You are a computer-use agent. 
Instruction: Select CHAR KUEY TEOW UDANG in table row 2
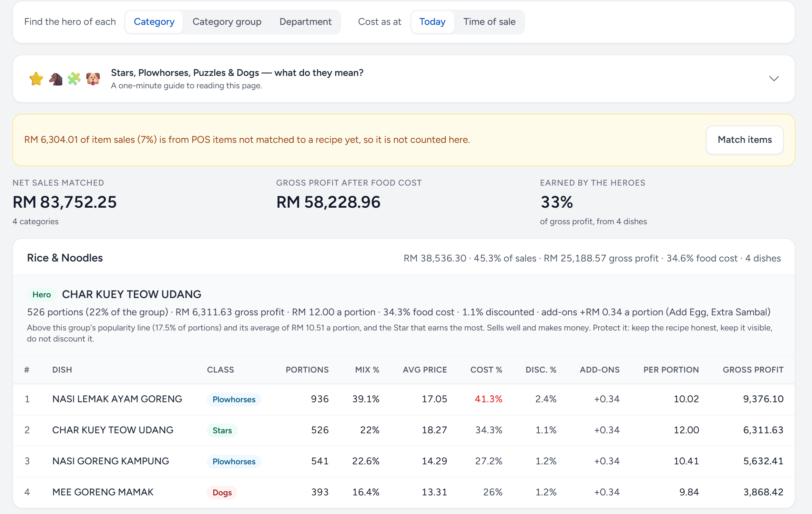click(x=113, y=430)
